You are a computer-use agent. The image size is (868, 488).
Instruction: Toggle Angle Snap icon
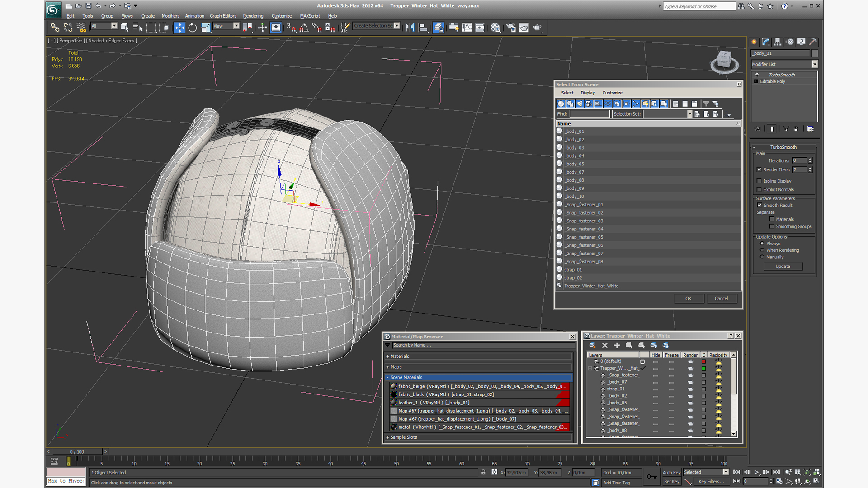pyautogui.click(x=304, y=28)
